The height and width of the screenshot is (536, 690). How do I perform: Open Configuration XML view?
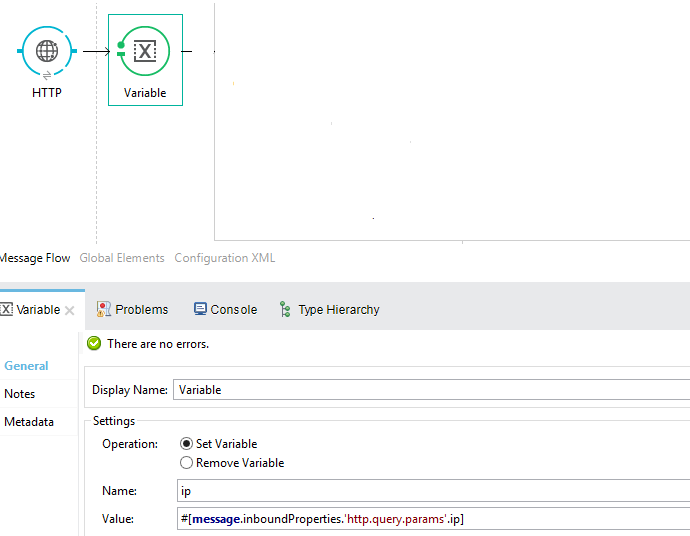pyautogui.click(x=224, y=258)
